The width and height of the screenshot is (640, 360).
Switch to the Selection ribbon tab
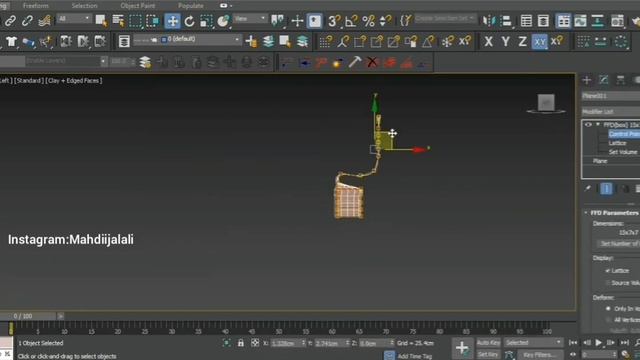coord(84,6)
